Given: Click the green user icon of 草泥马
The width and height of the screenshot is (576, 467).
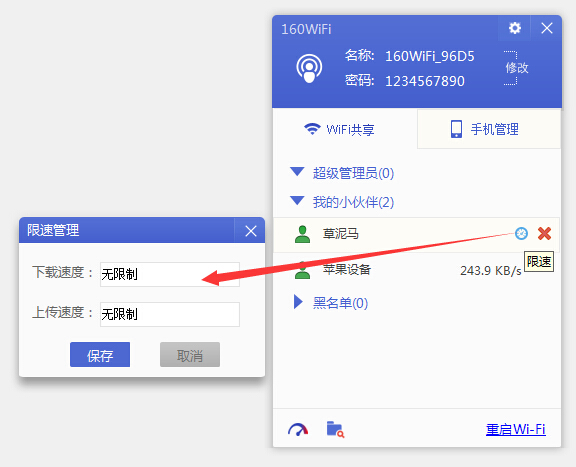Looking at the screenshot, I should point(303,234).
